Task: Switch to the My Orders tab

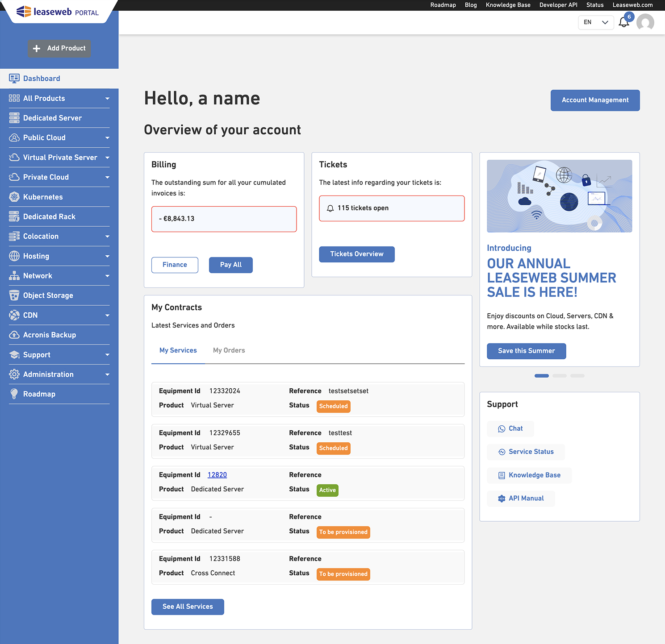Action: pyautogui.click(x=229, y=350)
